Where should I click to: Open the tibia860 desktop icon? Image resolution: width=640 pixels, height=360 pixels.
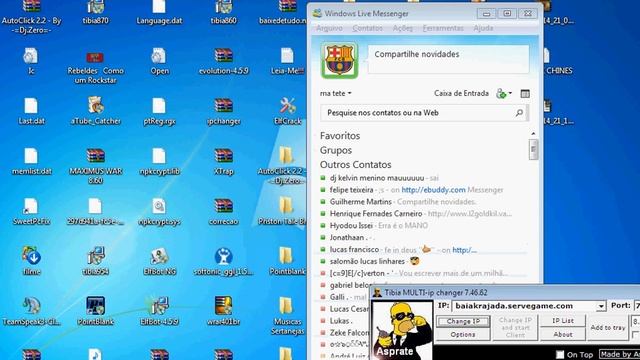pyautogui.click(x=223, y=12)
